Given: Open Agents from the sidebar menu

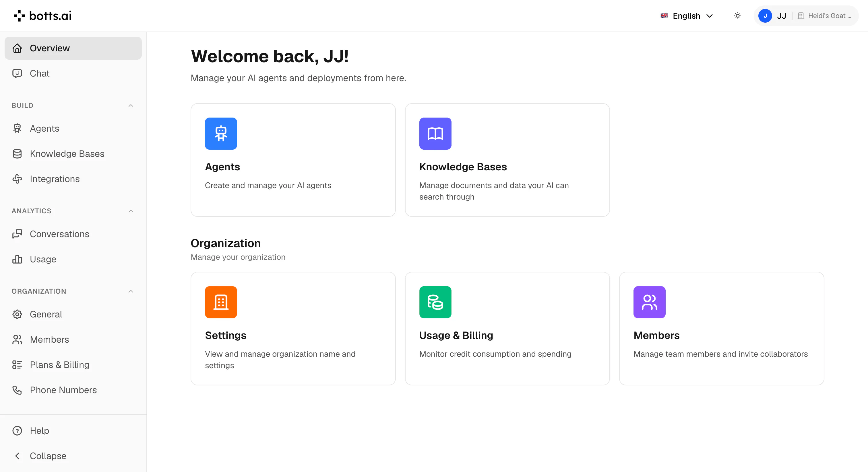Looking at the screenshot, I should [73, 128].
